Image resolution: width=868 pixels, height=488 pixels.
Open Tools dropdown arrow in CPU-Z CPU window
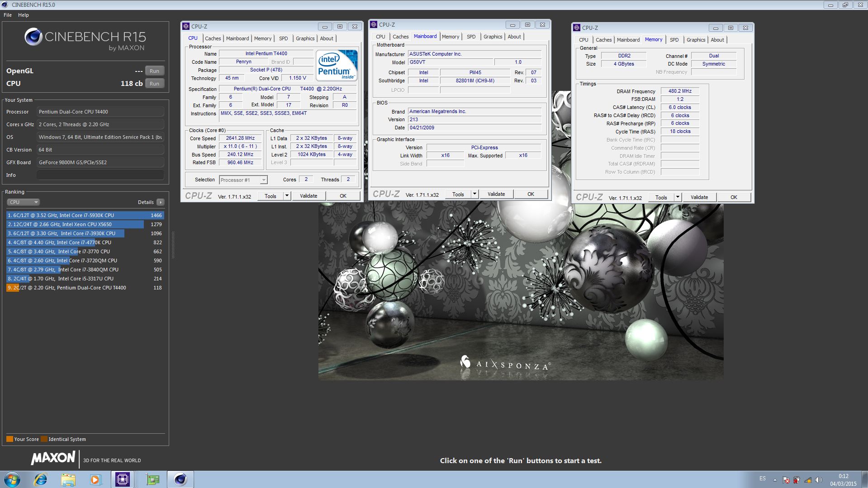pos(287,196)
